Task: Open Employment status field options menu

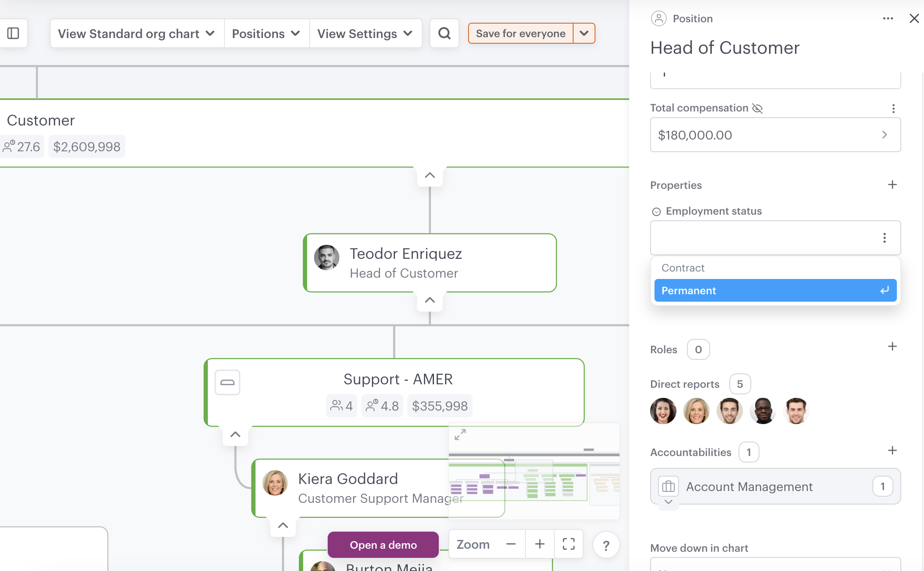Action: pyautogui.click(x=884, y=238)
